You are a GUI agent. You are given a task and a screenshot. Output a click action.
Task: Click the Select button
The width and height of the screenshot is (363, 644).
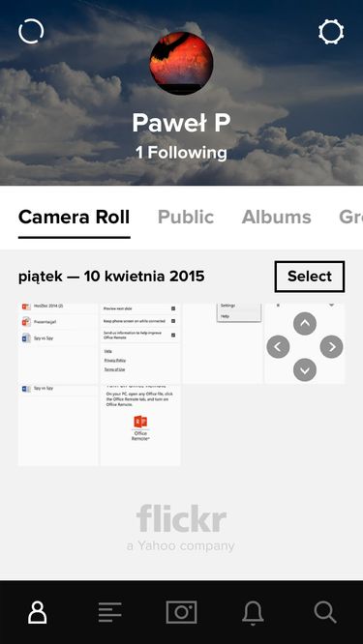pyautogui.click(x=310, y=277)
